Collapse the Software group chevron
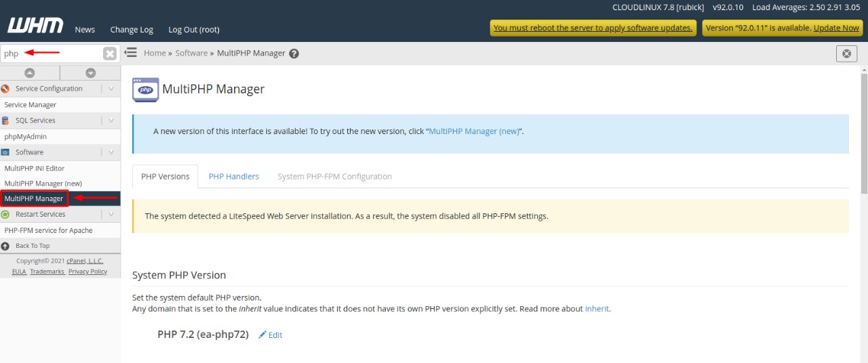 click(x=111, y=152)
